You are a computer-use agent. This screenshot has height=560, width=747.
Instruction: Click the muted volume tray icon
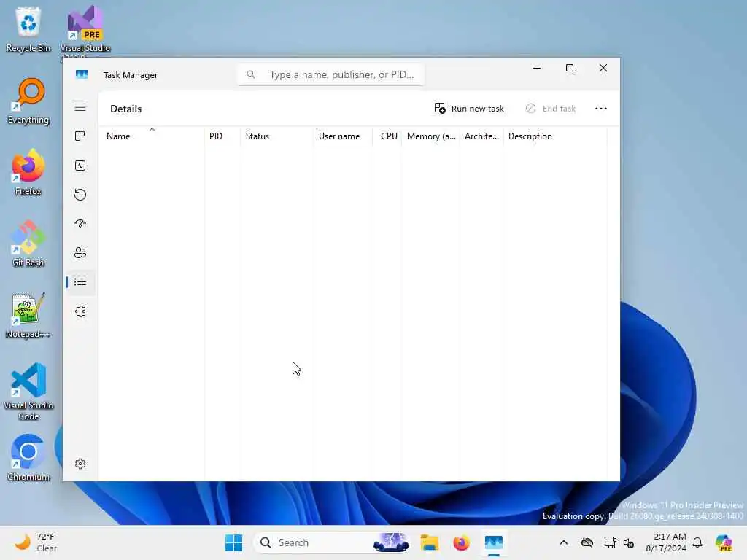[629, 542]
